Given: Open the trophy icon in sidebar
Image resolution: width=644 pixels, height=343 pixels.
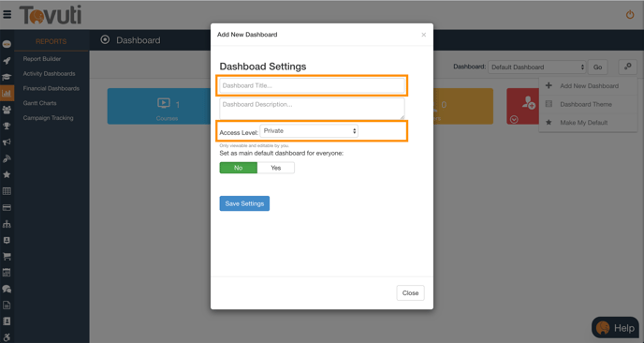Looking at the screenshot, I should pos(7,126).
